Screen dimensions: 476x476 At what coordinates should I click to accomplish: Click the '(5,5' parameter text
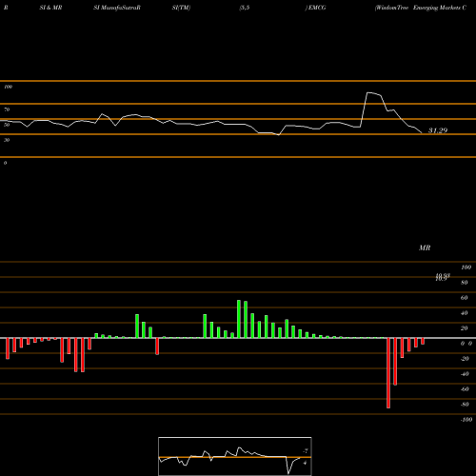[x=245, y=8]
